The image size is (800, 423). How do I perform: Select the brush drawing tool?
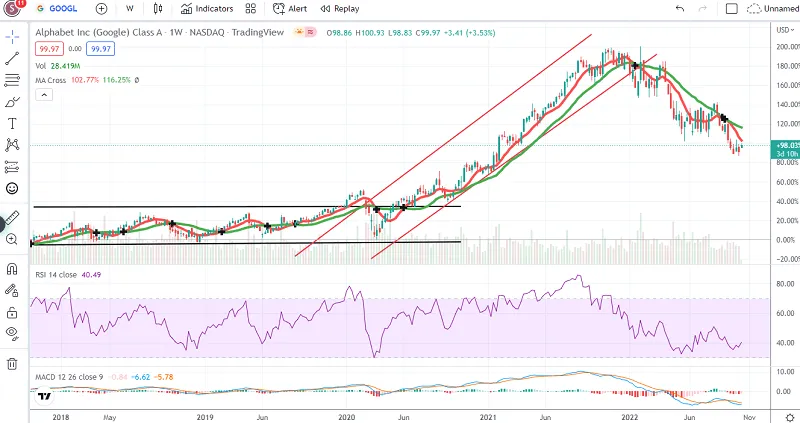pos(12,102)
